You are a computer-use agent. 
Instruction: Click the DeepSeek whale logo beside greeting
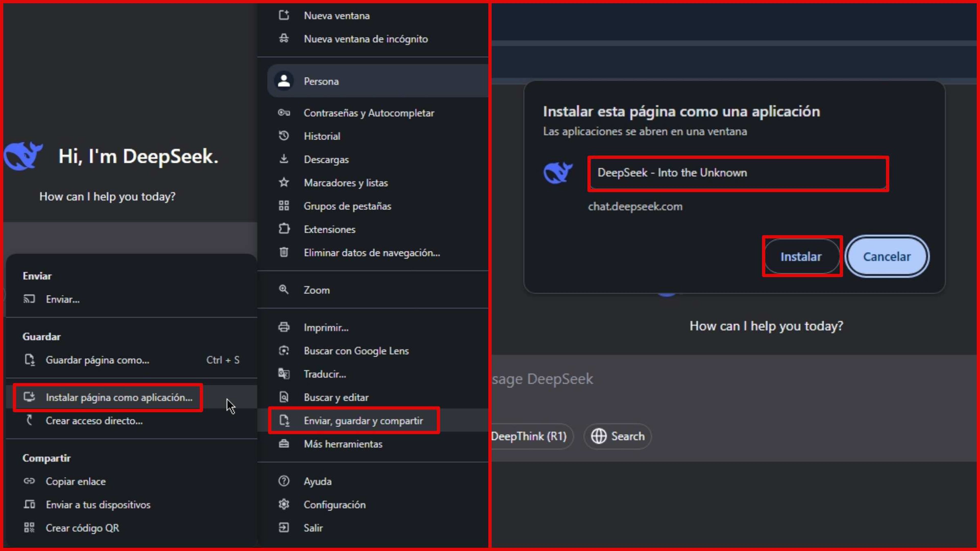(x=23, y=156)
